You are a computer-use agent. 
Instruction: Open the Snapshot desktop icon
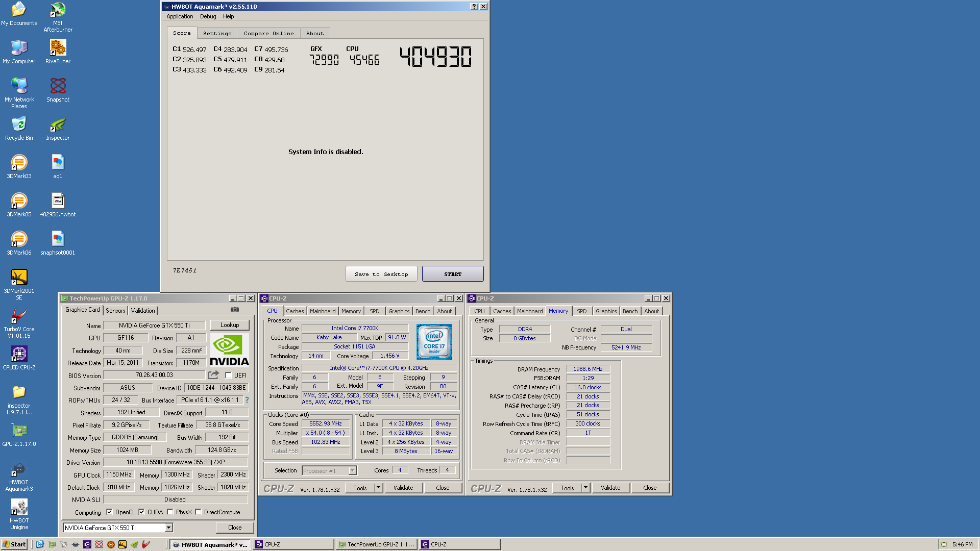58,90
